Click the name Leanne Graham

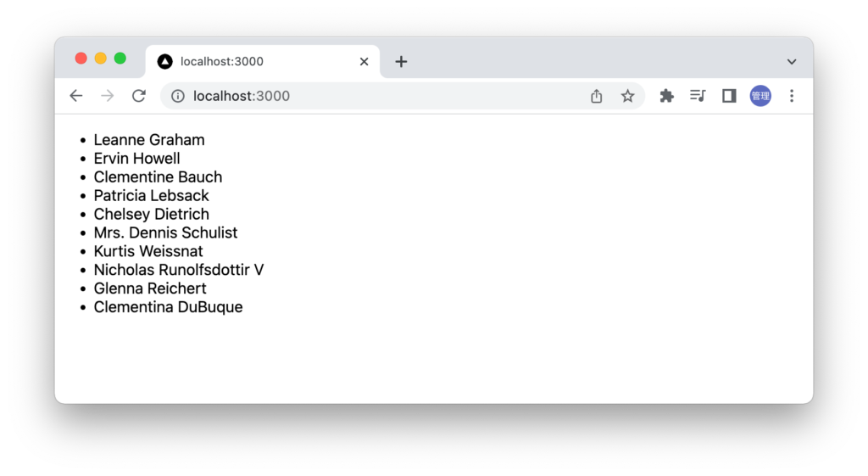(149, 140)
